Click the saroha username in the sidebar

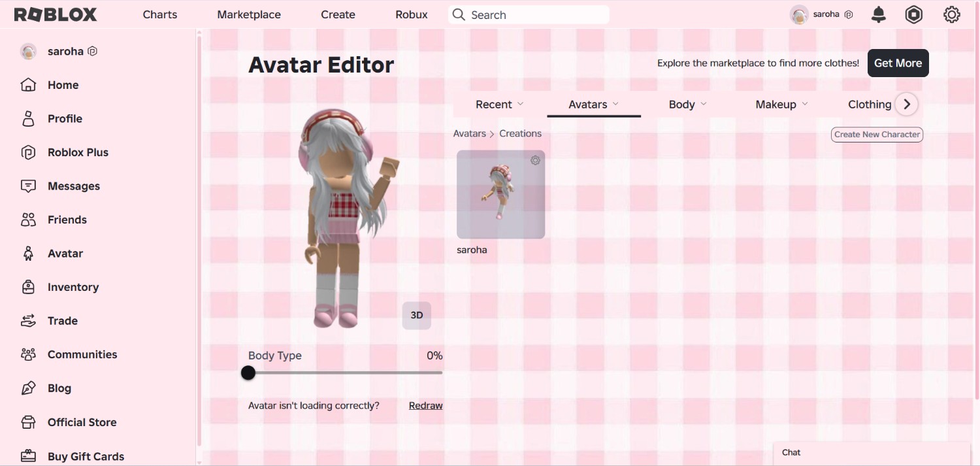(x=65, y=51)
